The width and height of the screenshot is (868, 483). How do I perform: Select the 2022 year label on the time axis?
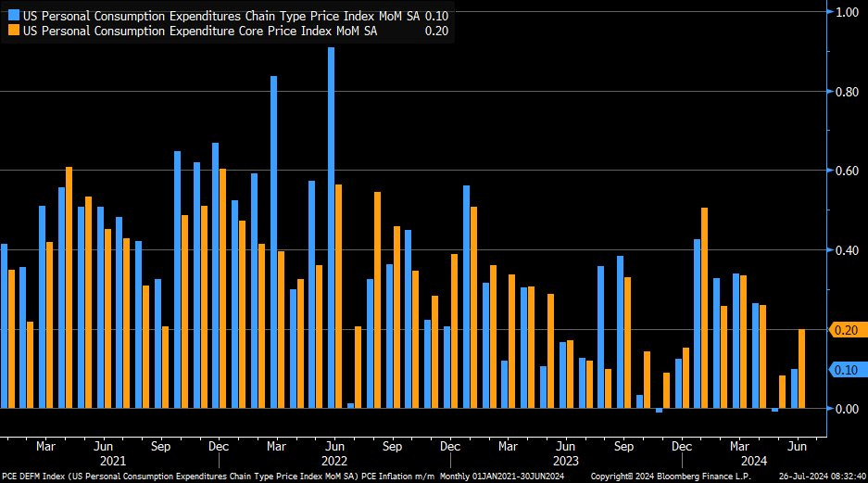pyautogui.click(x=334, y=461)
